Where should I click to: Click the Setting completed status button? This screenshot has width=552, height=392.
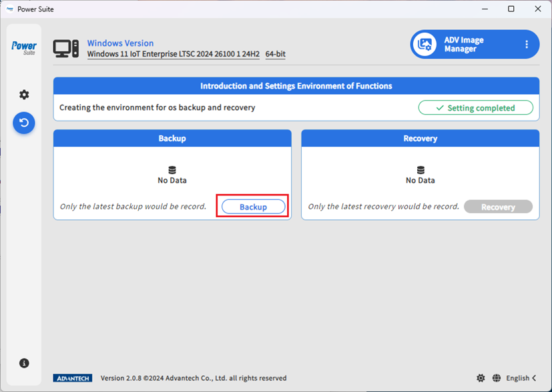pyautogui.click(x=475, y=108)
